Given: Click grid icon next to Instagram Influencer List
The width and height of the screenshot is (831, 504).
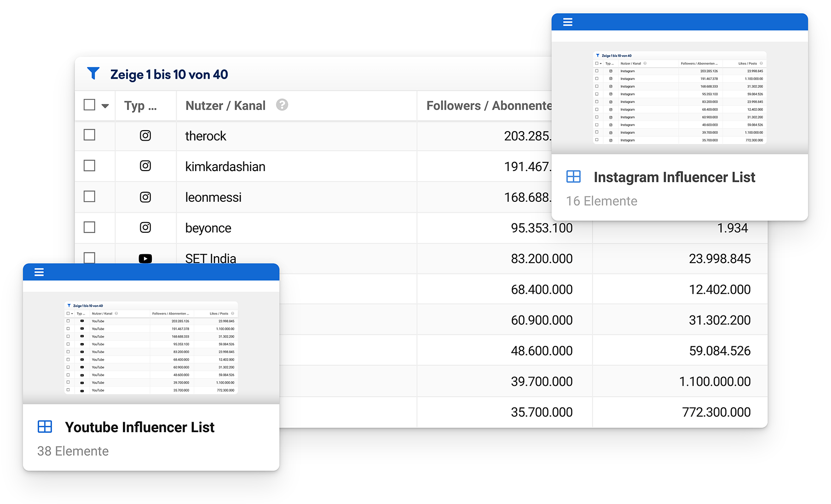Looking at the screenshot, I should click(573, 177).
